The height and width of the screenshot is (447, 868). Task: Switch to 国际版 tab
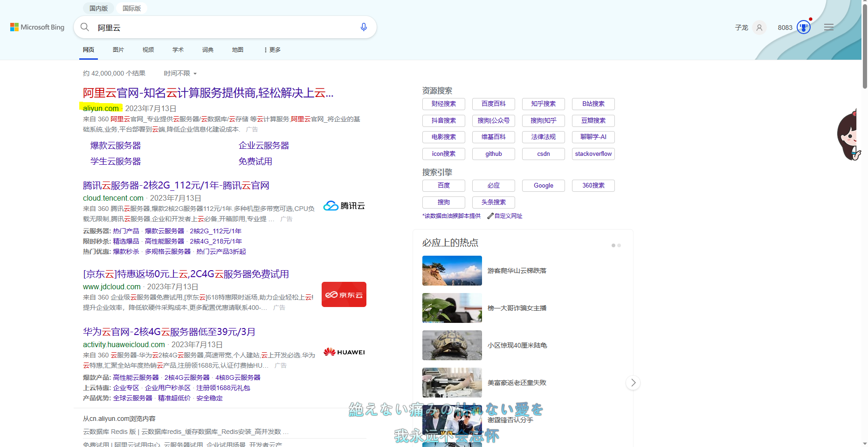[131, 8]
